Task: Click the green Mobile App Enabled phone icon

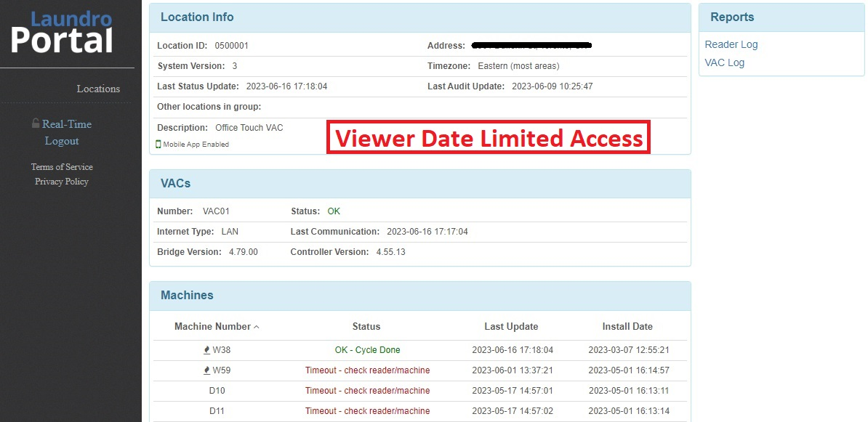Action: [158, 145]
